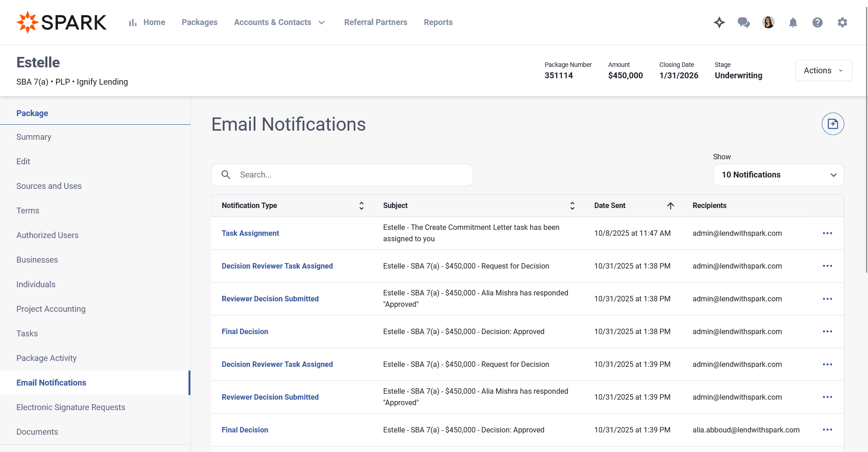Screen dimensions: 868x452
Task: Select Package Activity in sidebar
Action: [46, 358]
